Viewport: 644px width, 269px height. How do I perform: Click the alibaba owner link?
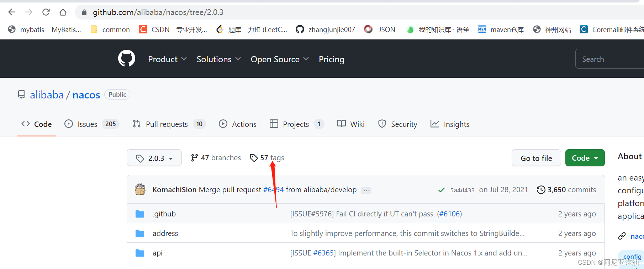[47, 95]
